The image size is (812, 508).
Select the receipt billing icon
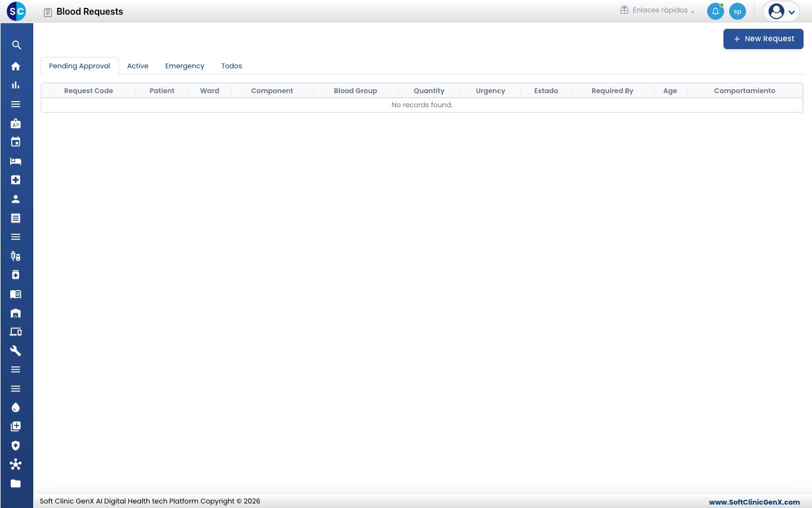click(16, 218)
